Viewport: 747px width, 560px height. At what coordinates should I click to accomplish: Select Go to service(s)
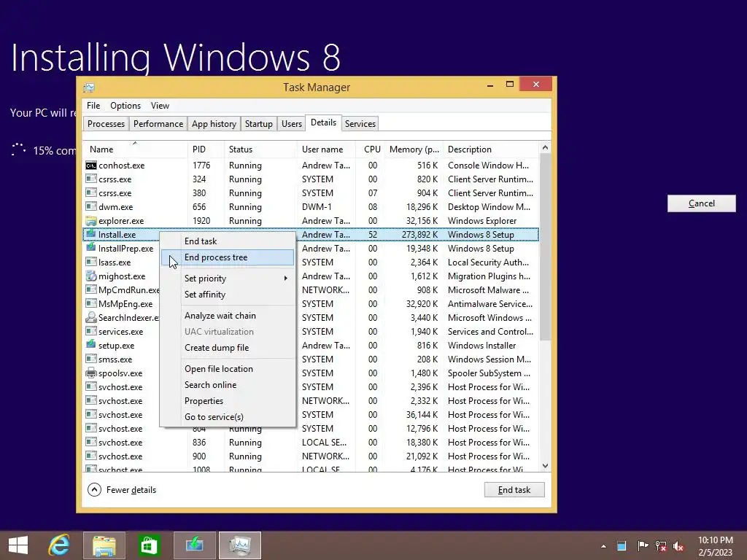point(228,417)
